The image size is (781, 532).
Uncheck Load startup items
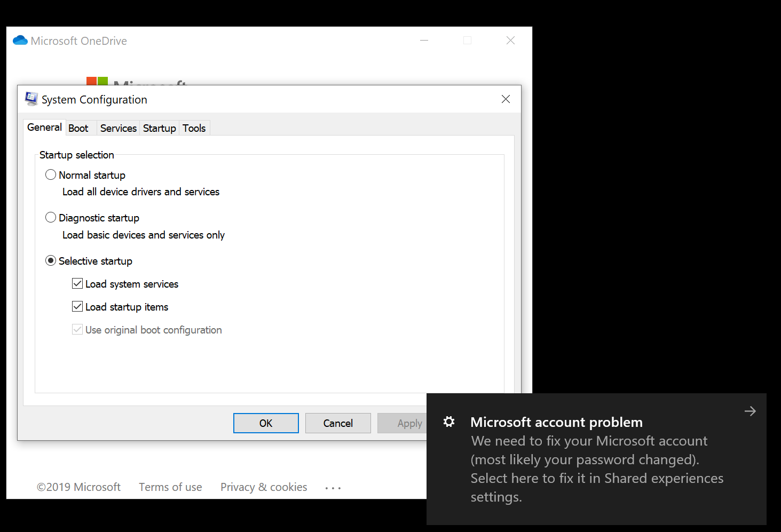coord(77,307)
